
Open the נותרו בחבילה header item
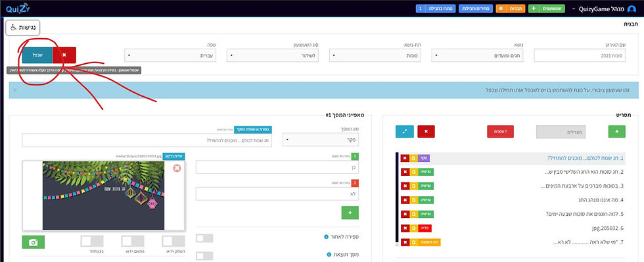point(436,9)
